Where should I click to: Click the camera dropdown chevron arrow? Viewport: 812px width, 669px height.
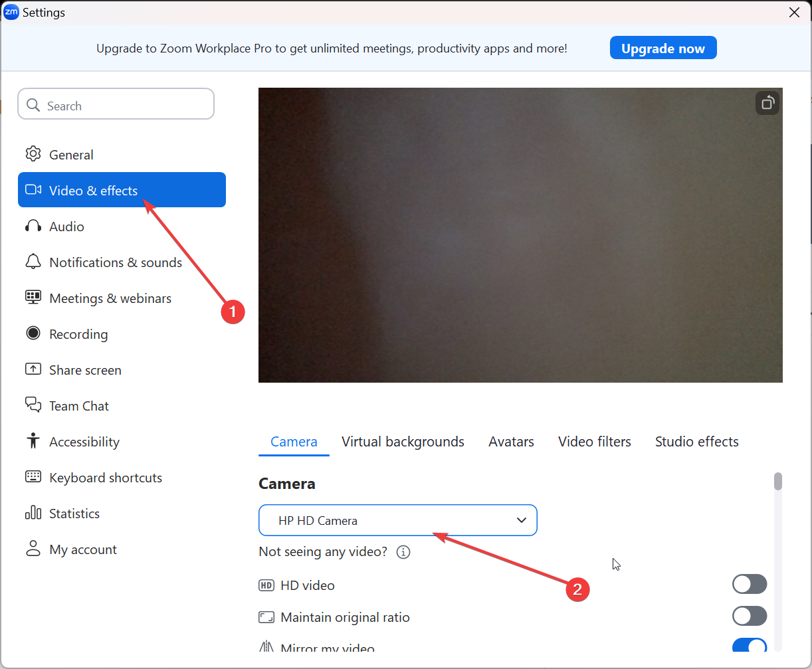[522, 520]
